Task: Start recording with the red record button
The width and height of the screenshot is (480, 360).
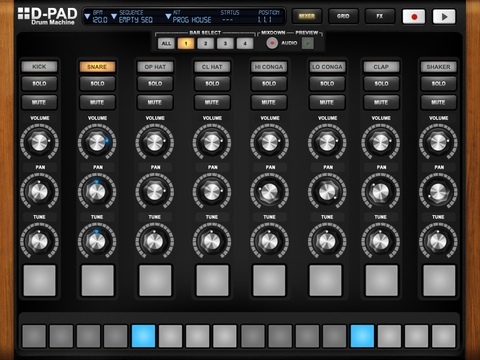Action: pos(414,17)
